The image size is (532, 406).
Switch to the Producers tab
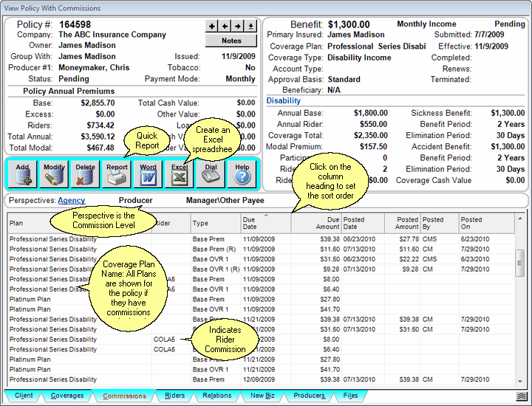tap(309, 396)
